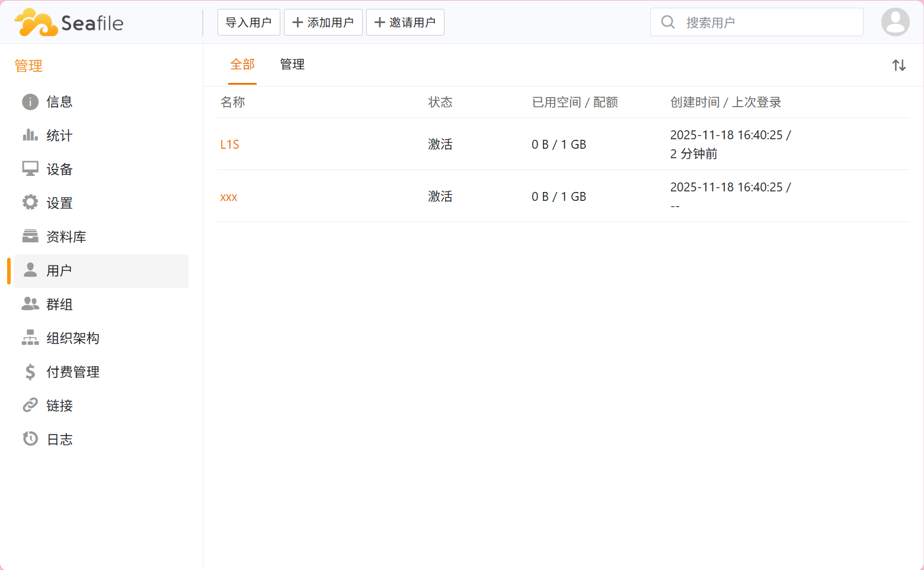The height and width of the screenshot is (570, 924).
Task: Open the 设置 gear icon
Action: tap(30, 203)
